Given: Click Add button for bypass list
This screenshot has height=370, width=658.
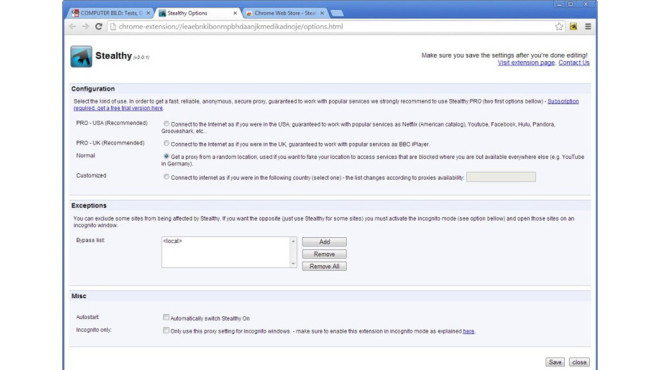Looking at the screenshot, I should [x=324, y=242].
